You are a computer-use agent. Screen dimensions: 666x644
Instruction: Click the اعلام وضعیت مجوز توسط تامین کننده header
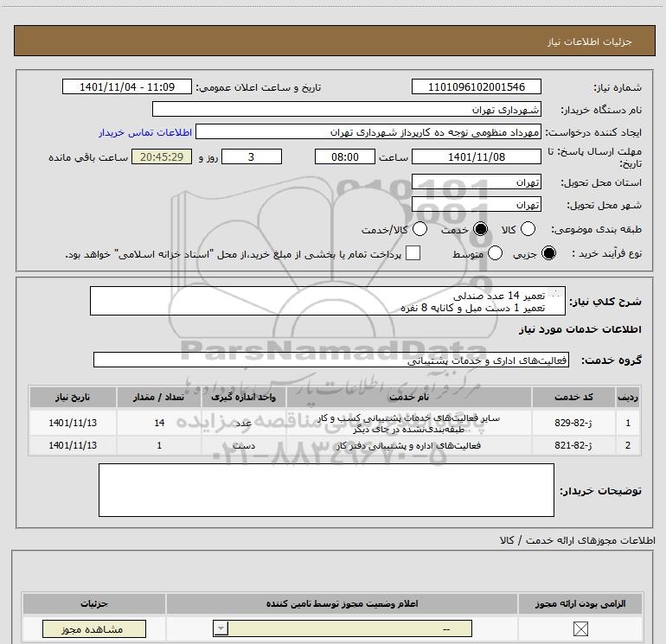click(x=342, y=603)
